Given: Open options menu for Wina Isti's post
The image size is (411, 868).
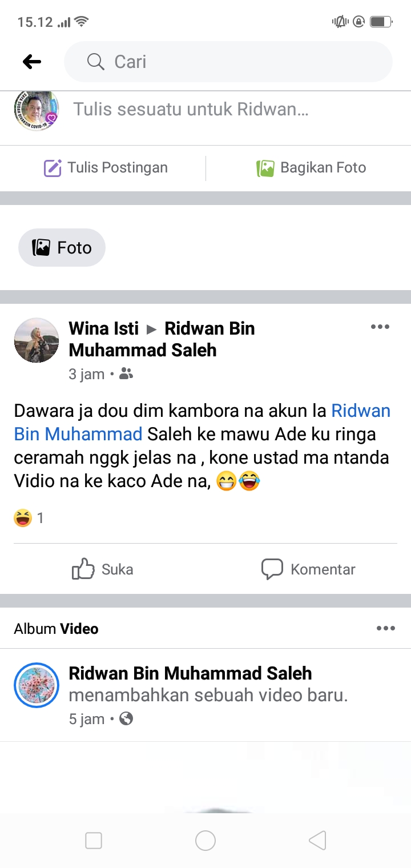Looking at the screenshot, I should tap(380, 327).
